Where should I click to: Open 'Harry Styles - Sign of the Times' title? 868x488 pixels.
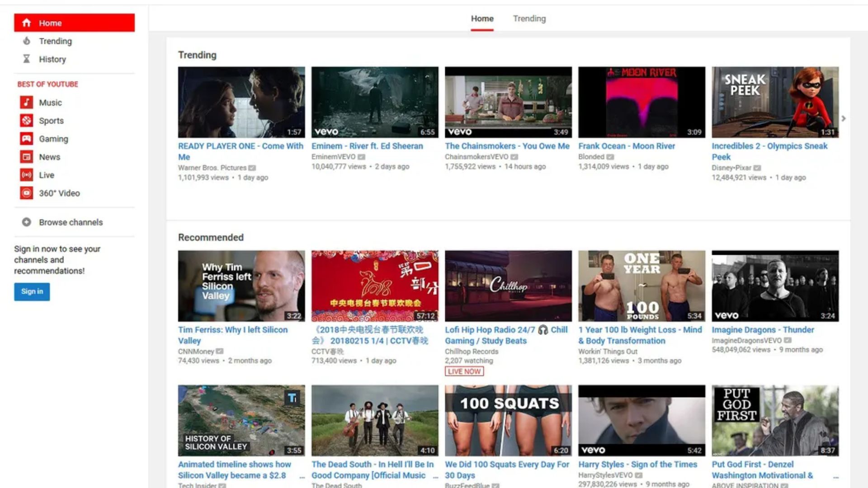(x=637, y=464)
